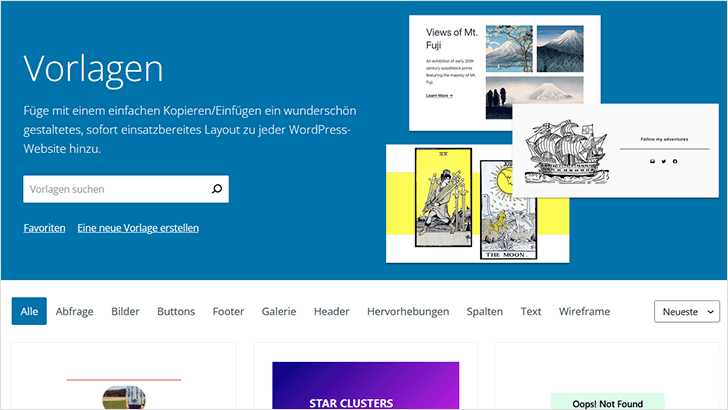Click the mail icon under Follow my adventures
The image size is (728, 410).
(652, 162)
